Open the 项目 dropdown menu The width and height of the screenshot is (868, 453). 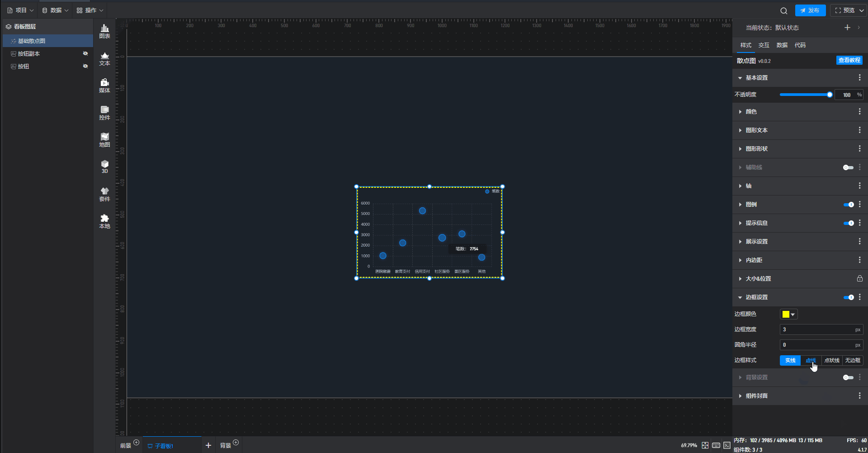(21, 10)
